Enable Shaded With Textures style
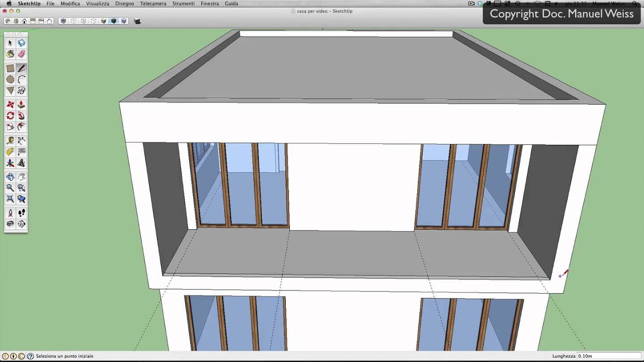The width and height of the screenshot is (644, 362). click(x=114, y=21)
